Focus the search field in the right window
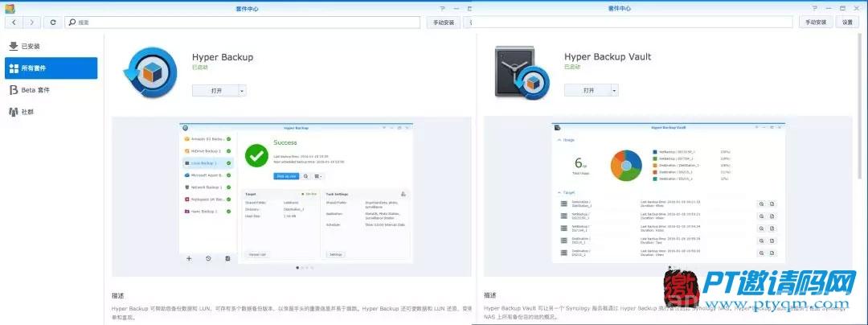This screenshot has height=325, width=868. tap(633, 23)
